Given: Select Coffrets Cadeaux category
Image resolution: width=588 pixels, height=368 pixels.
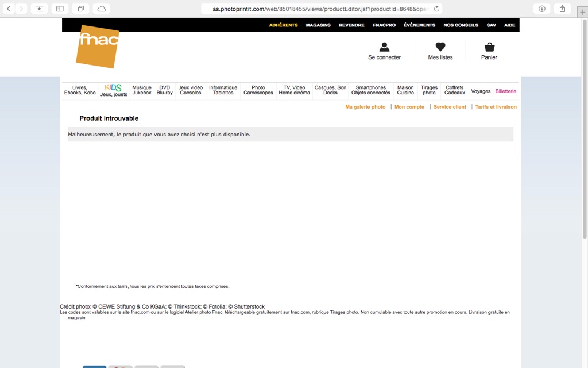Looking at the screenshot, I should pos(455,90).
